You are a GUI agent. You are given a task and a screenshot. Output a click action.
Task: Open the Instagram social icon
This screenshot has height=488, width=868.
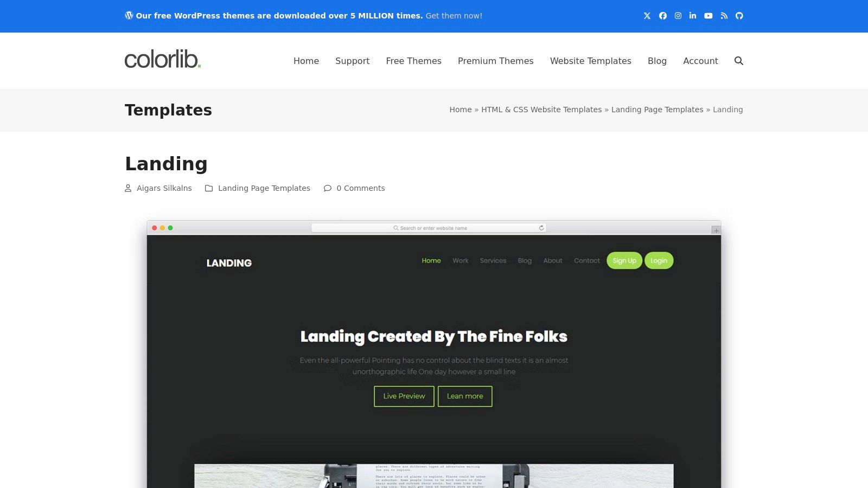point(678,16)
